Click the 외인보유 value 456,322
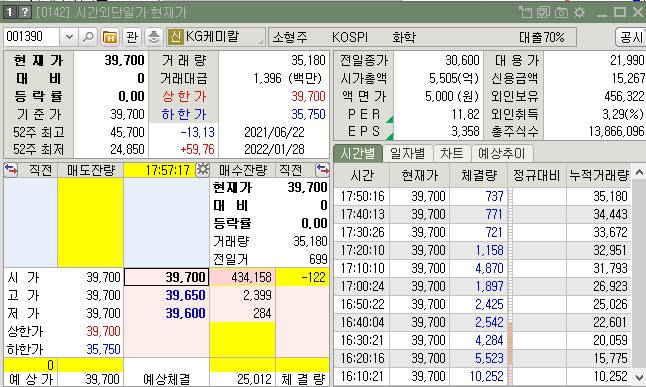646x387 pixels. pos(624,96)
